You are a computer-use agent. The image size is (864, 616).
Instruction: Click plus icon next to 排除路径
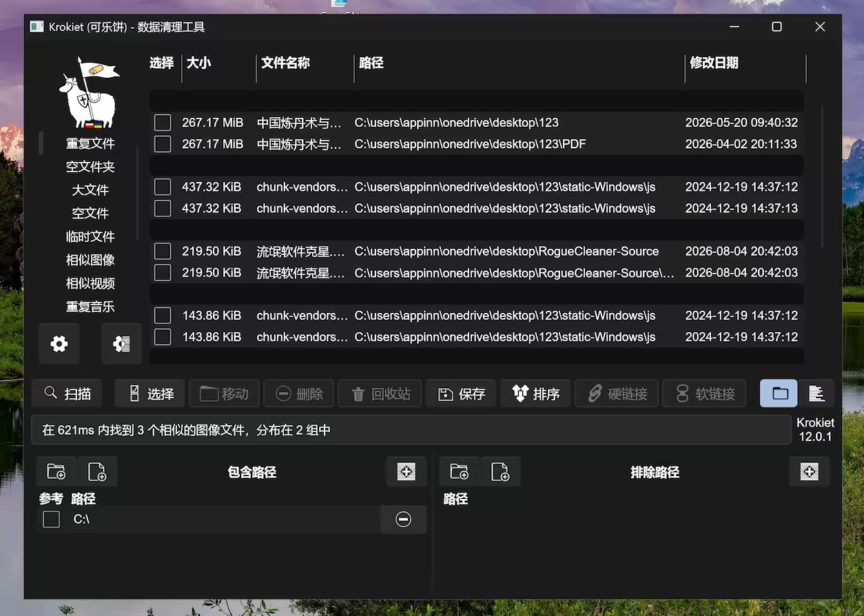(x=810, y=472)
